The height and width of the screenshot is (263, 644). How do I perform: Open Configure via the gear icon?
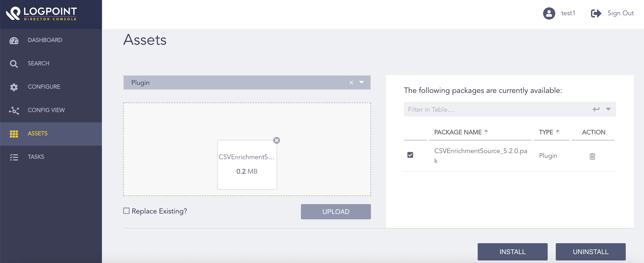[x=14, y=87]
